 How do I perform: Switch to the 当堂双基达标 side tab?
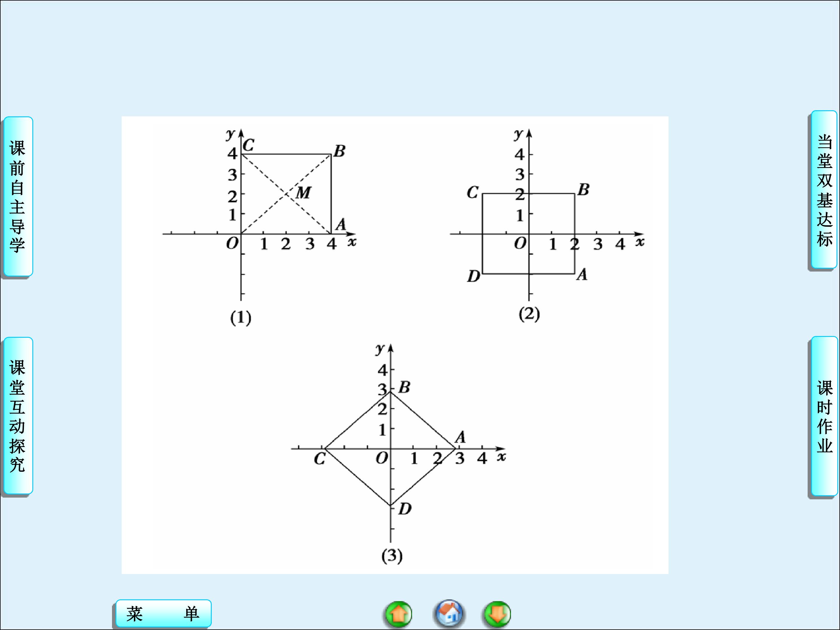coord(824,190)
